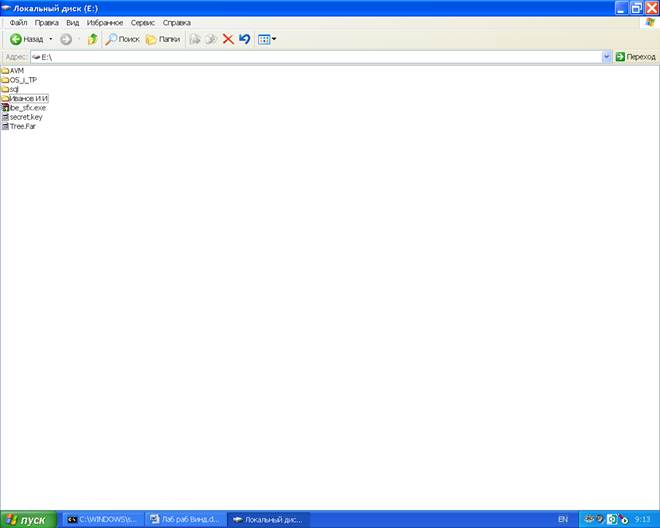Click the blue Undo arrow icon
This screenshot has width=660, height=528.
click(245, 39)
